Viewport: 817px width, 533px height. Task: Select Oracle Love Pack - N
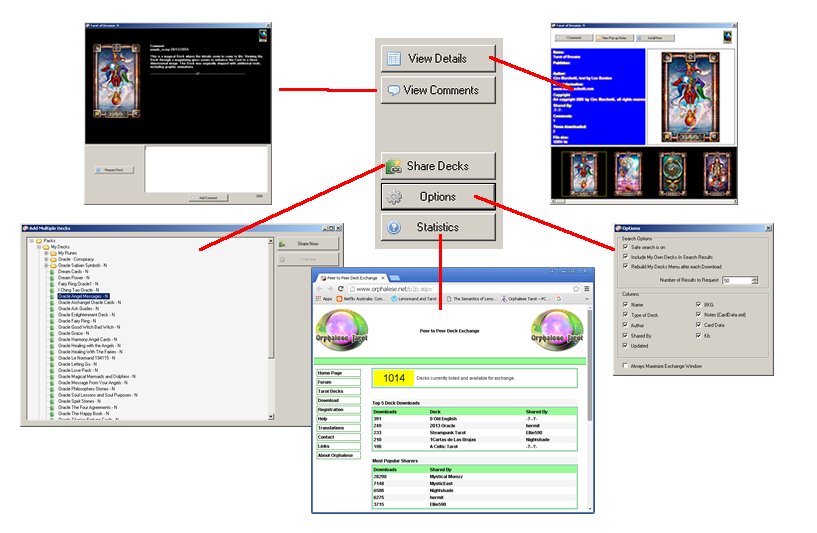click(x=78, y=370)
